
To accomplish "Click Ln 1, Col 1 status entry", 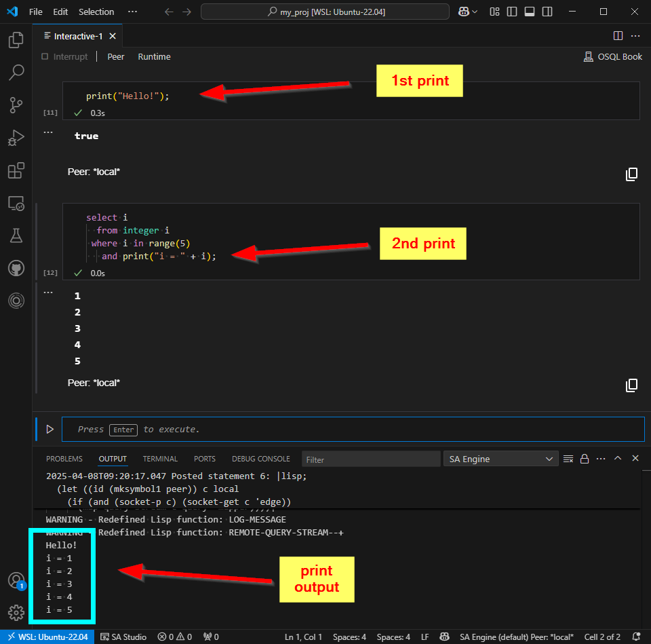I will [x=303, y=637].
